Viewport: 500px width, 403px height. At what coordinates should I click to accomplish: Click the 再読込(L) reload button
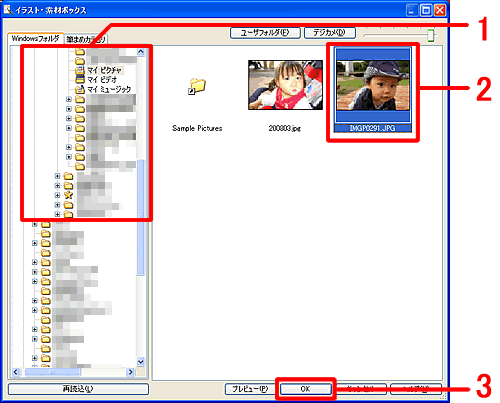pyautogui.click(x=78, y=389)
